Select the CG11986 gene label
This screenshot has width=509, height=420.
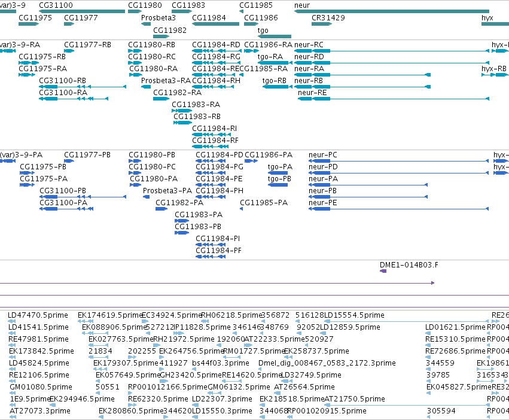261,17
